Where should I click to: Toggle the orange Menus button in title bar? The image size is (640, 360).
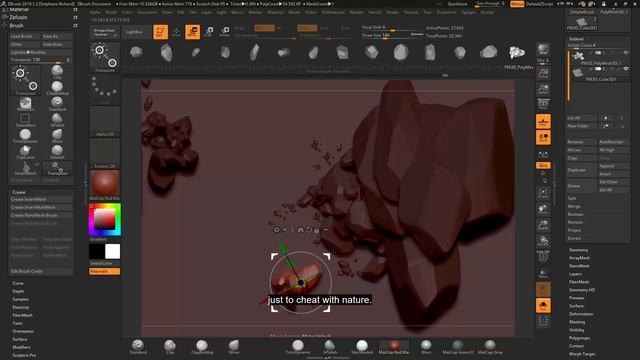tap(517, 4)
